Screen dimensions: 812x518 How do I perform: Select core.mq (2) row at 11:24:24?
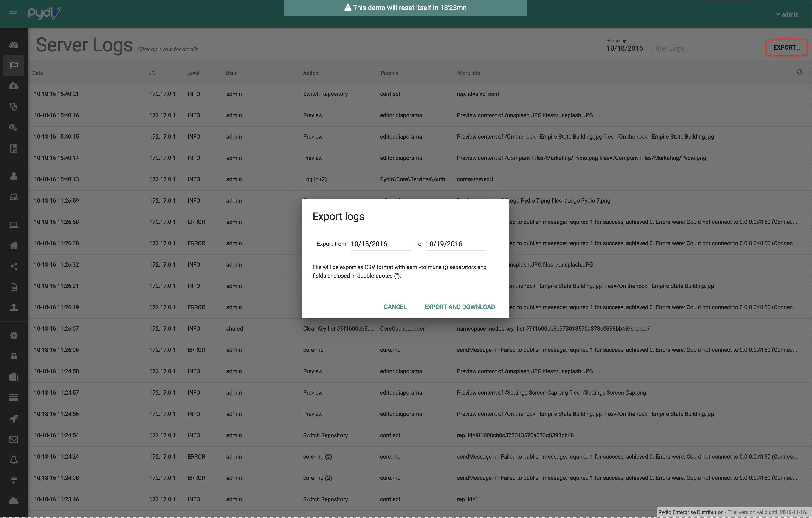click(x=420, y=457)
